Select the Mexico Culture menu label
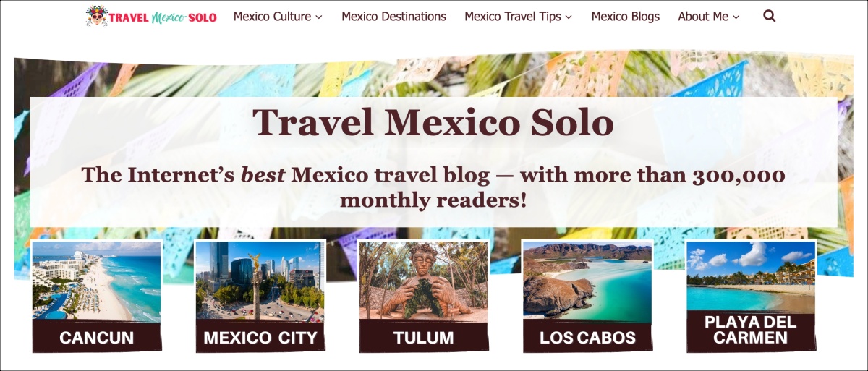 pyautogui.click(x=272, y=16)
